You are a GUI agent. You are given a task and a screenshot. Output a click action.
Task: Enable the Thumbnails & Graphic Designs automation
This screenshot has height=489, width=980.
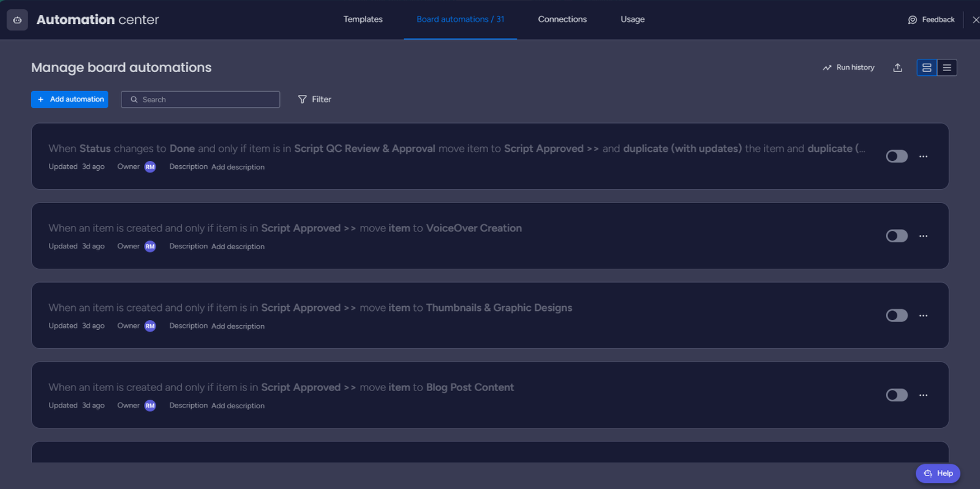pyautogui.click(x=896, y=316)
